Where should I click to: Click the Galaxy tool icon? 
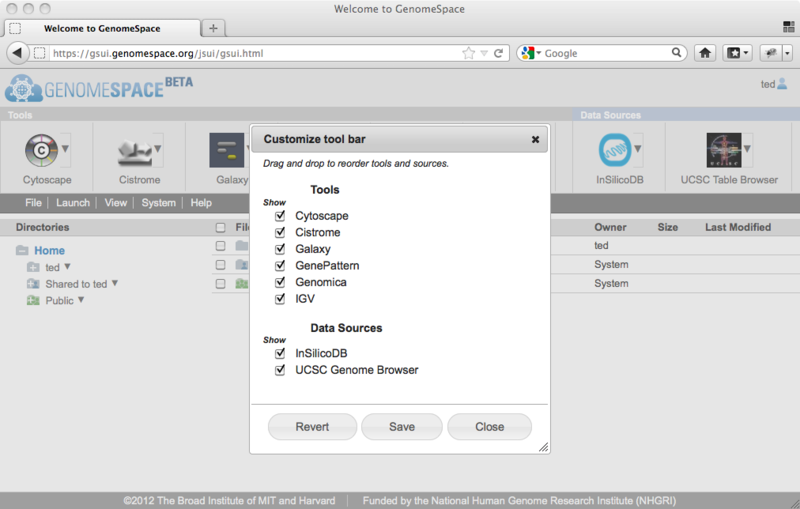(x=226, y=151)
